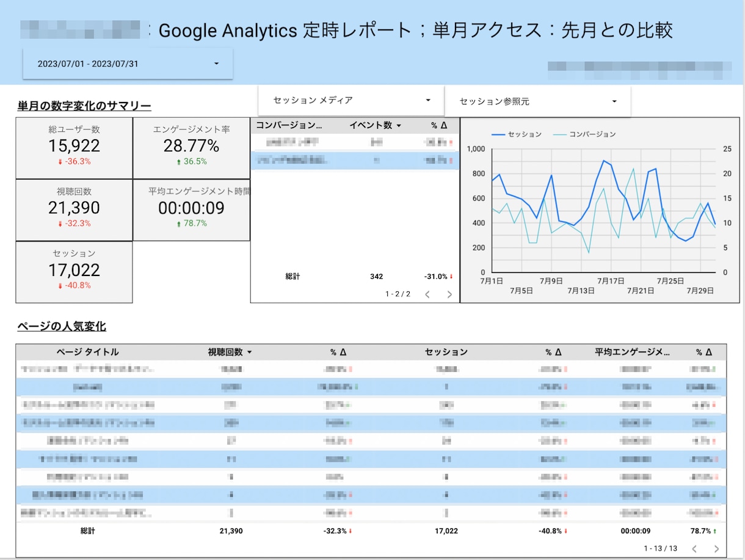Open the セッション メディア filter dropdown
The height and width of the screenshot is (560, 745).
(x=351, y=100)
